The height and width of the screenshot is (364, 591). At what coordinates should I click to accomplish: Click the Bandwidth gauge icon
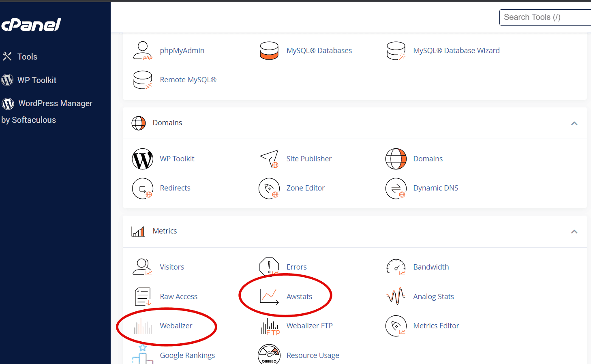(396, 267)
